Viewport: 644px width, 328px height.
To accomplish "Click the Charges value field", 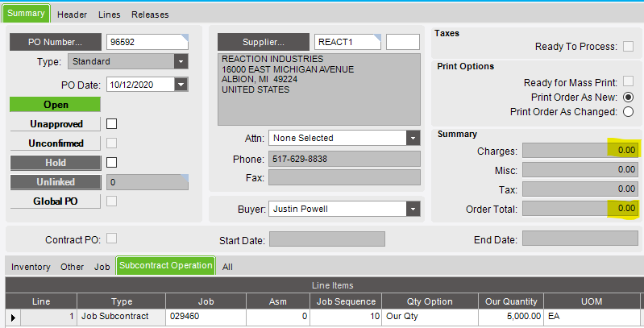I will click(x=580, y=150).
